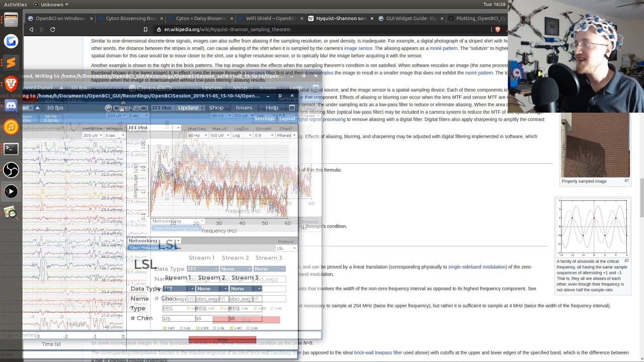
Task: Click the Layout button in OpenBCI
Action: (x=287, y=119)
